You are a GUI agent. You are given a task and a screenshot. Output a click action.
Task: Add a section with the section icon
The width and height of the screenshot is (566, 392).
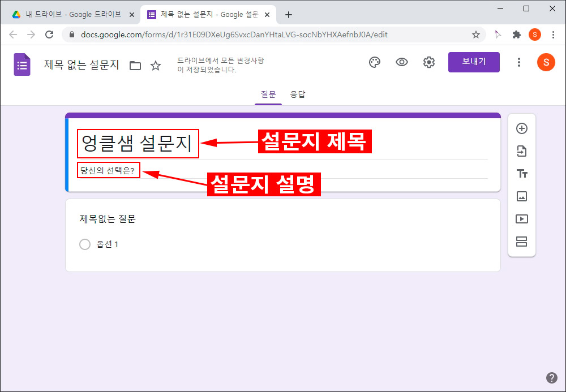click(x=522, y=242)
